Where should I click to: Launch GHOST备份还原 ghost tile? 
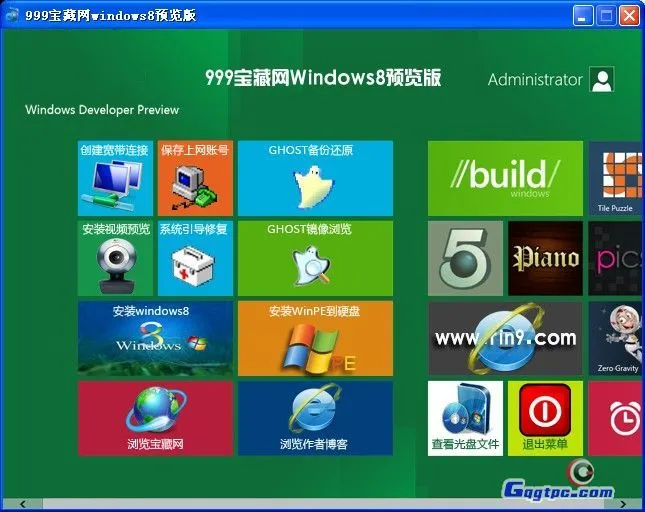pos(315,178)
